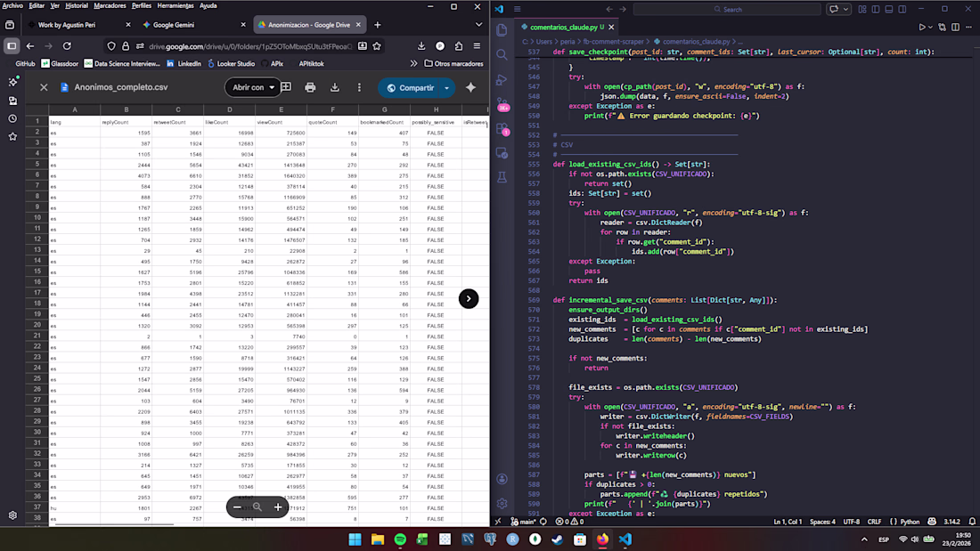The width and height of the screenshot is (980, 551).
Task: Open the VS Code Explorer panel
Action: point(502,29)
